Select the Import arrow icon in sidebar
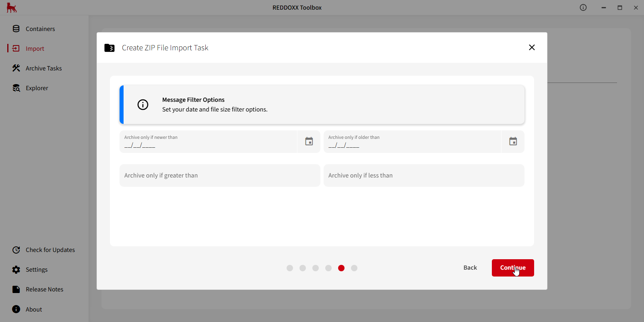The image size is (644, 322). coord(16,48)
